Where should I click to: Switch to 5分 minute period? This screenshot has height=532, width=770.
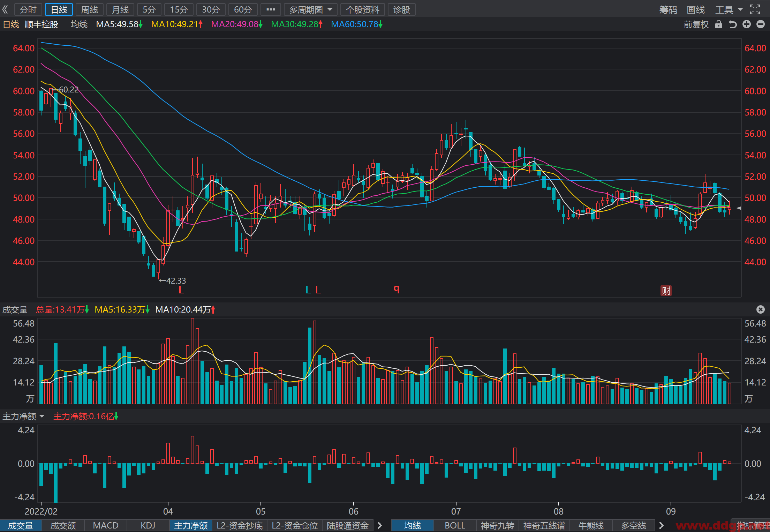tap(149, 9)
